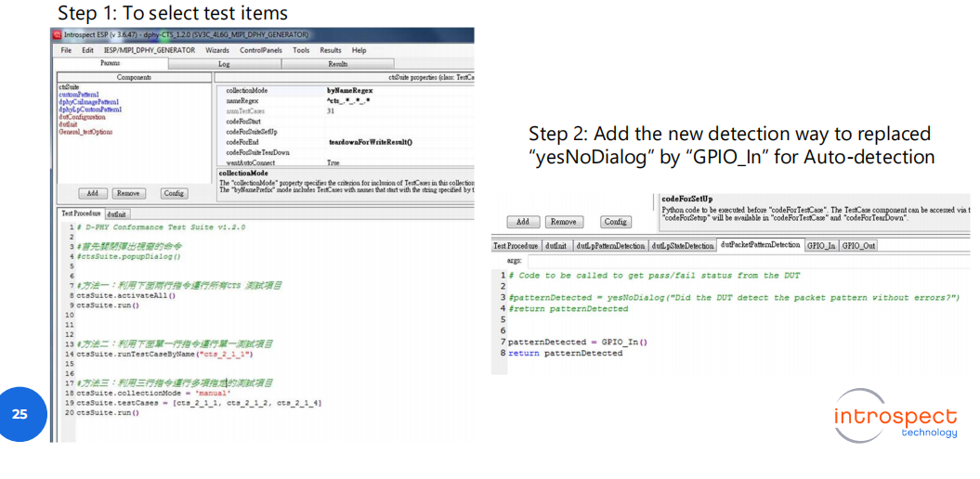Select dutInit in the Components list
The image size is (980, 479).
pyautogui.click(x=68, y=124)
